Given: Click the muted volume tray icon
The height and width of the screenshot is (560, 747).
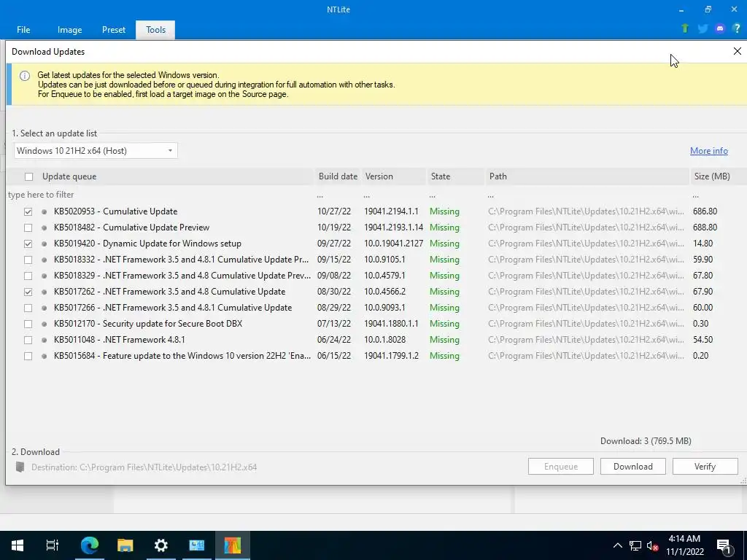Looking at the screenshot, I should (x=652, y=545).
